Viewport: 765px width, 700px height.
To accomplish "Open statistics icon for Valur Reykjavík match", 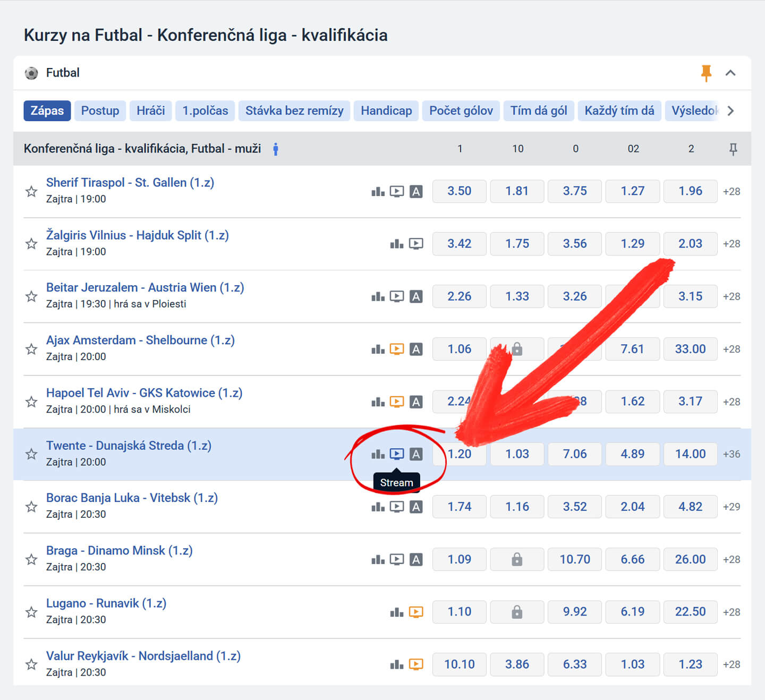I will [x=397, y=664].
